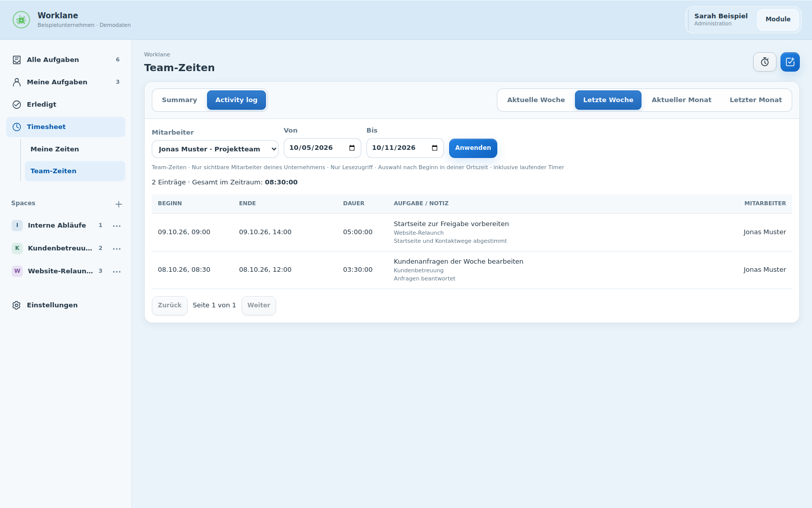Open more options for Kundenbetreuung space
The height and width of the screenshot is (508, 812).
117,249
